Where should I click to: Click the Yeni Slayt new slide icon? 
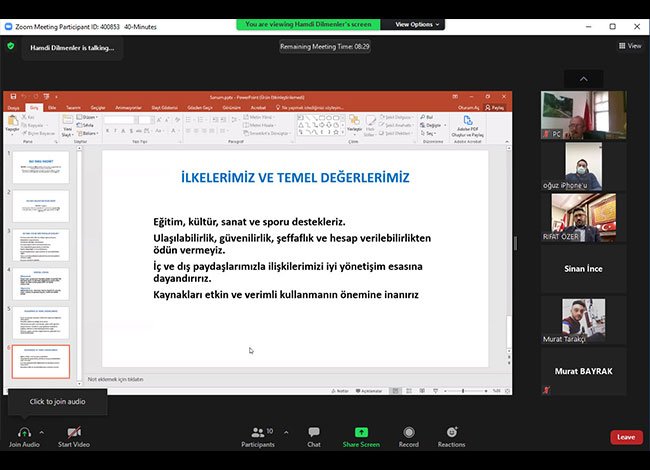pos(67,121)
